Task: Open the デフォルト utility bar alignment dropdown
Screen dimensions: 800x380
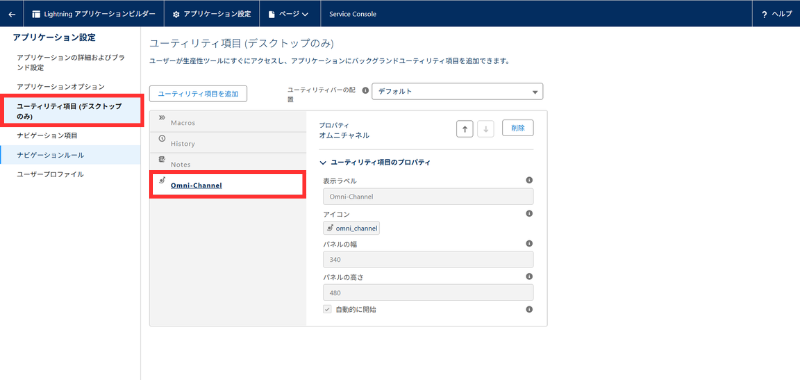Action: point(458,92)
